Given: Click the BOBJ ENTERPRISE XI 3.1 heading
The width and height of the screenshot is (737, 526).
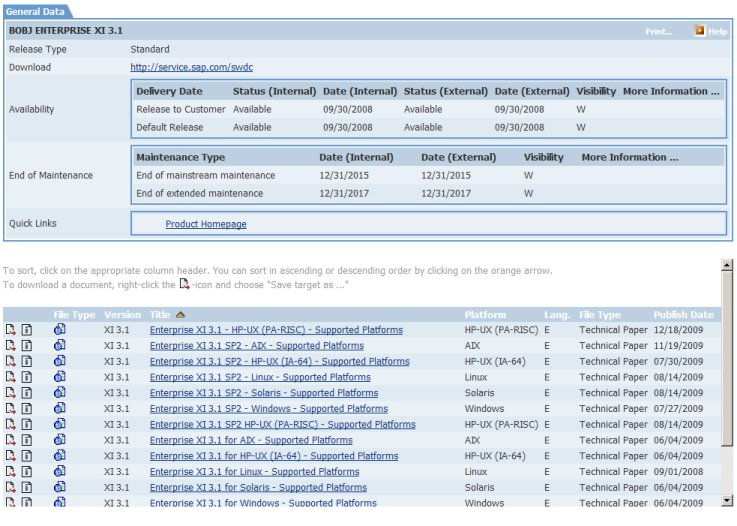Looking at the screenshot, I should click(x=66, y=31).
